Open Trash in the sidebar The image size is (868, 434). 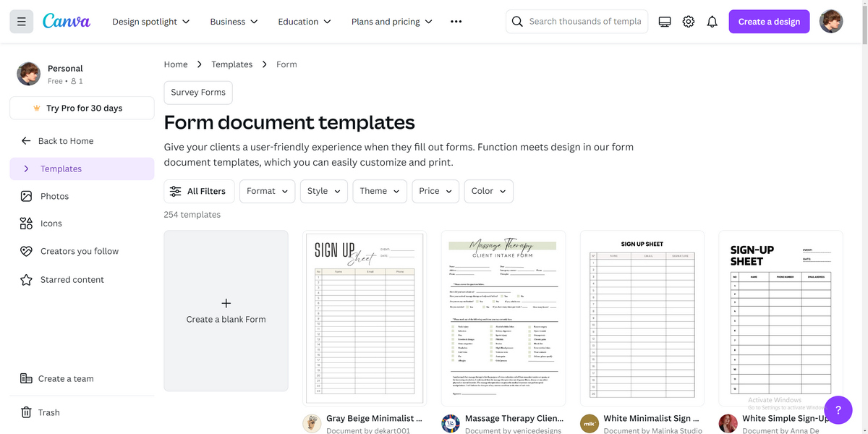point(48,412)
